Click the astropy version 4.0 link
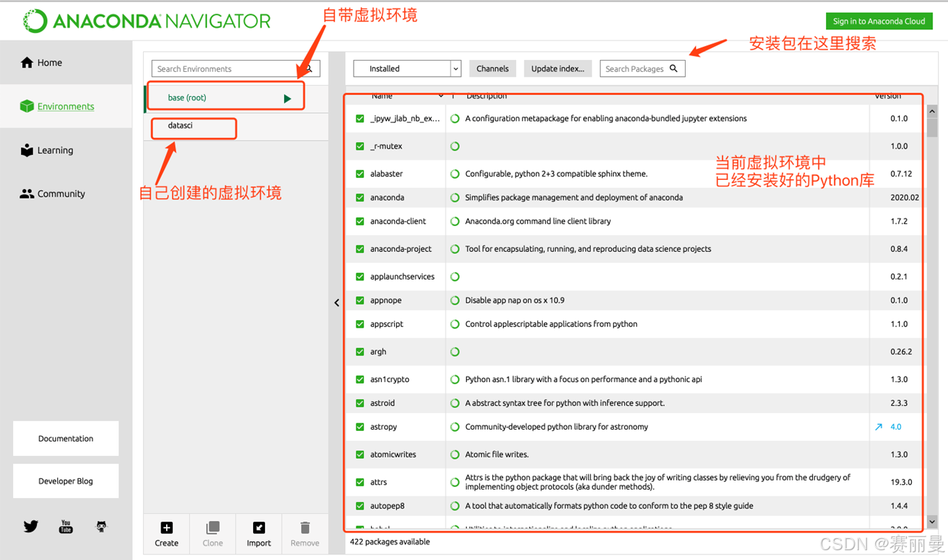Screen dimensions: 948x560 click(x=896, y=427)
